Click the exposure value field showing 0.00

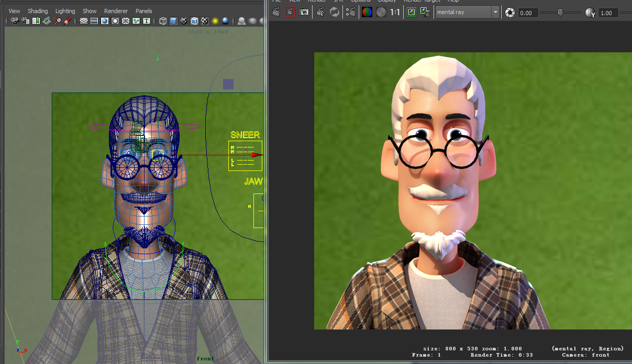tap(528, 13)
